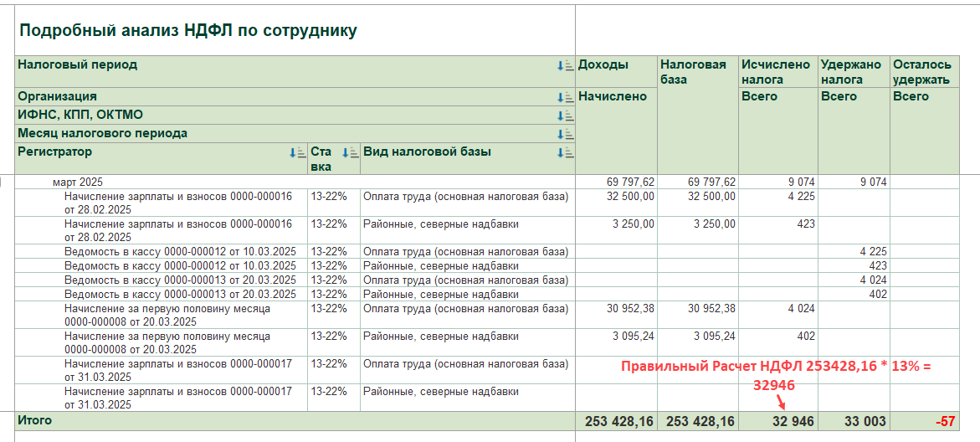
Task: Select Удержано налога 9 074 in март 2025 row
Action: tap(872, 182)
